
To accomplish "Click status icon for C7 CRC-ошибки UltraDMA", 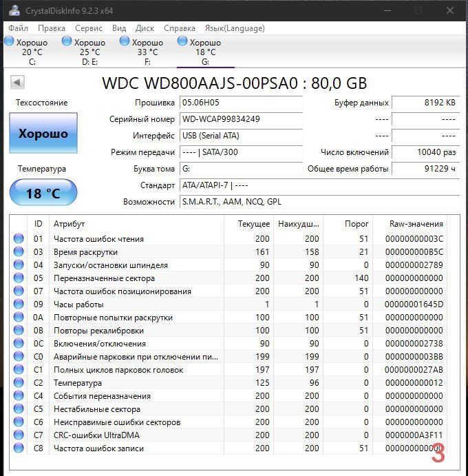I will click(19, 435).
